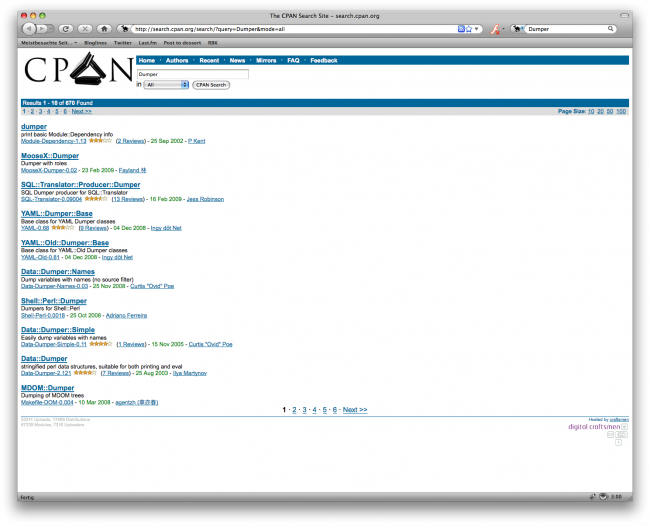Open FAQ in CPAN navigation
Screen dimensions: 650x525
293,61
